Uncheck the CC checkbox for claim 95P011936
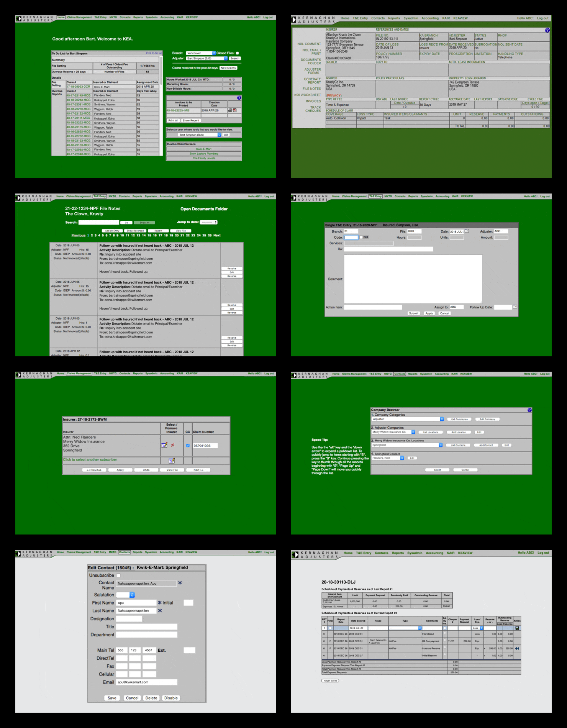The image size is (567, 728). 188,446
